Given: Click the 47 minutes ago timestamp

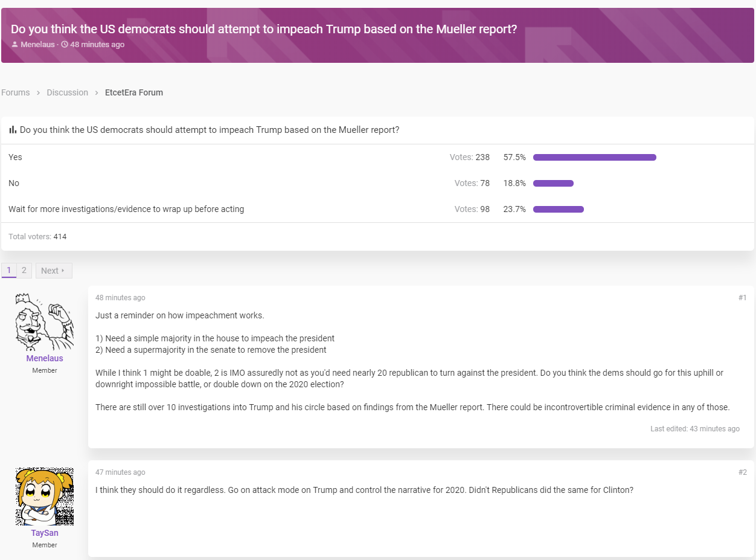Looking at the screenshot, I should (120, 472).
